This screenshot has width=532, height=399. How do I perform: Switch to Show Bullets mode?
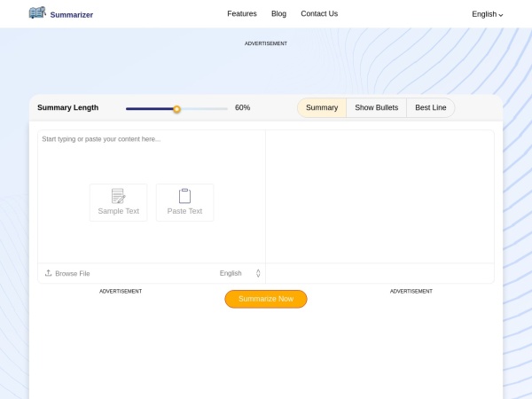tap(376, 108)
